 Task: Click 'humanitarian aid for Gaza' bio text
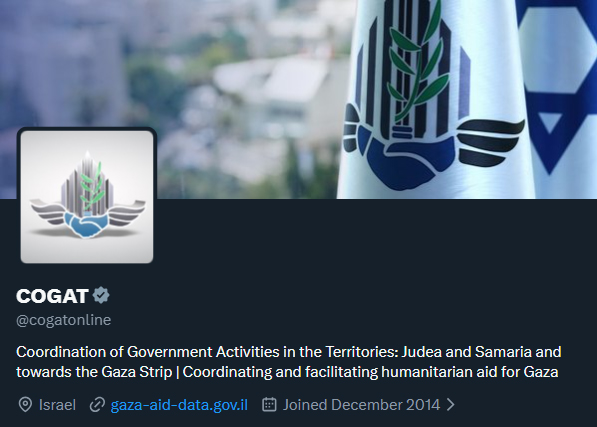coord(469,371)
